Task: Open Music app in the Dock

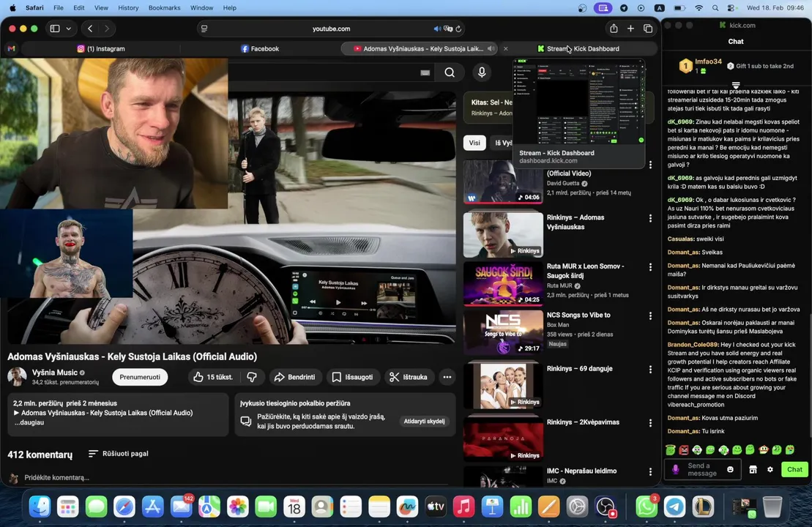Action: (x=463, y=507)
